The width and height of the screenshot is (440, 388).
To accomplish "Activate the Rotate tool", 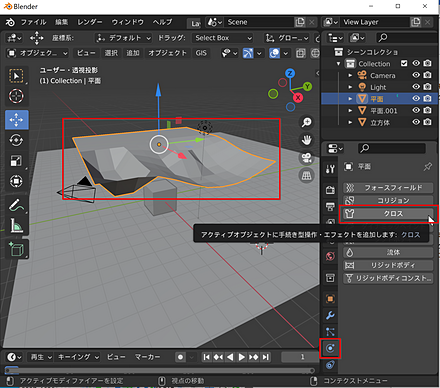I will point(16,140).
